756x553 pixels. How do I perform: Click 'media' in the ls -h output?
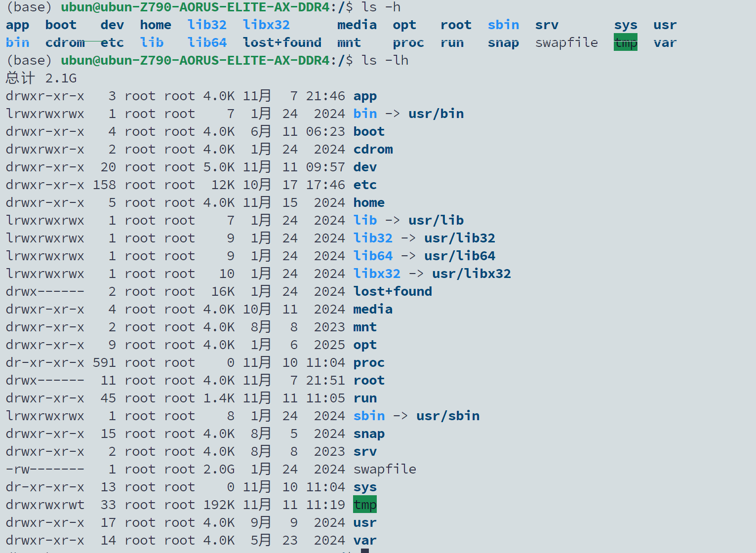[357, 25]
